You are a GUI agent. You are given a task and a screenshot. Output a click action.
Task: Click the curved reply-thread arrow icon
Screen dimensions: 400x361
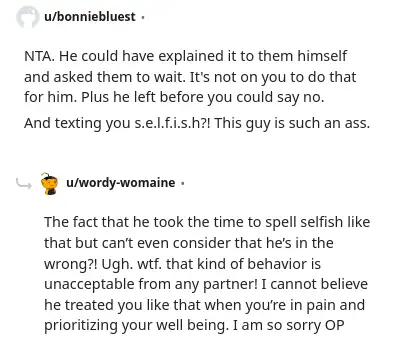click(x=23, y=183)
